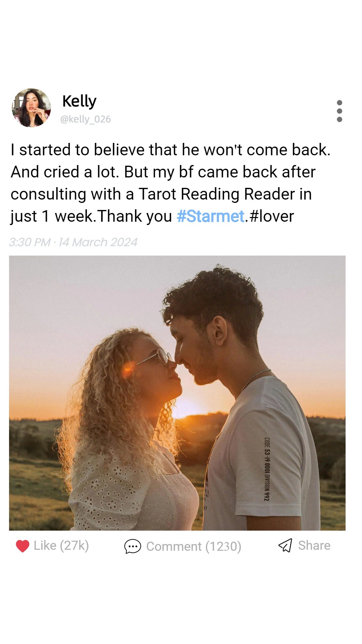
Task: Open the three-dot more options menu
Action: pyautogui.click(x=339, y=111)
